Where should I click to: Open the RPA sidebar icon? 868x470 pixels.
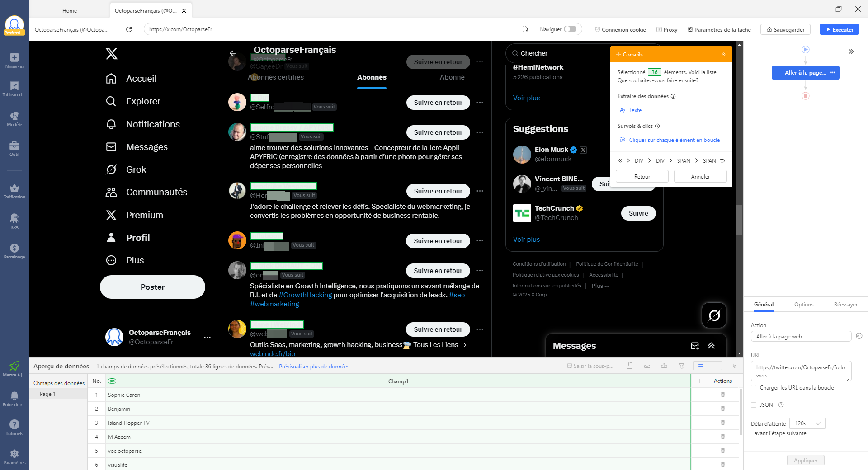14,221
